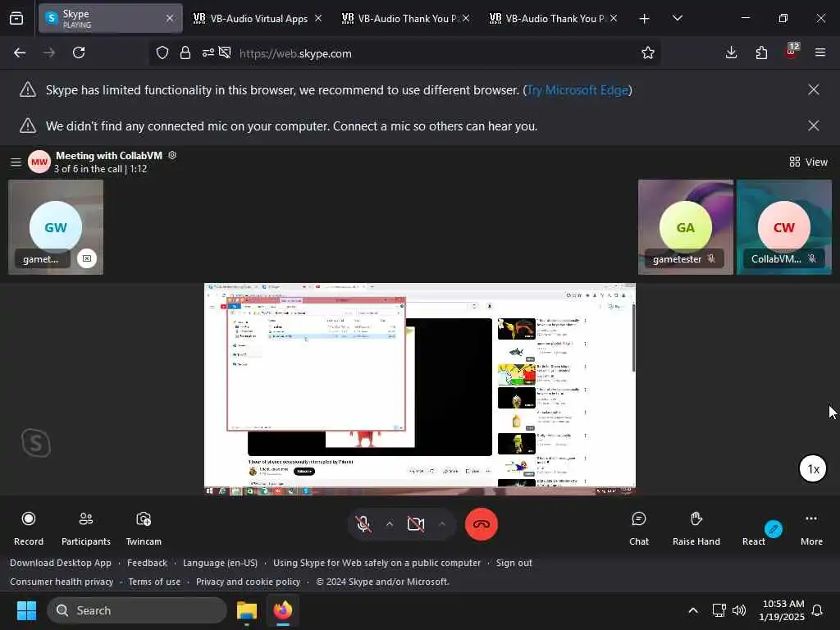Switch to the Skype browser tab

(110, 18)
